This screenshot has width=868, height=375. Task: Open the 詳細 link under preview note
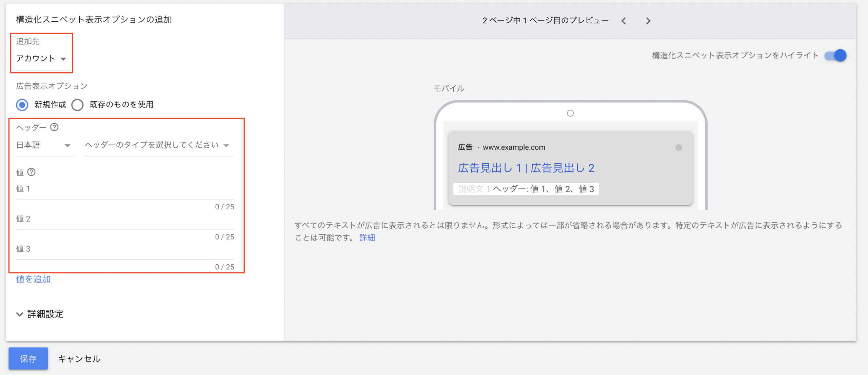click(367, 238)
